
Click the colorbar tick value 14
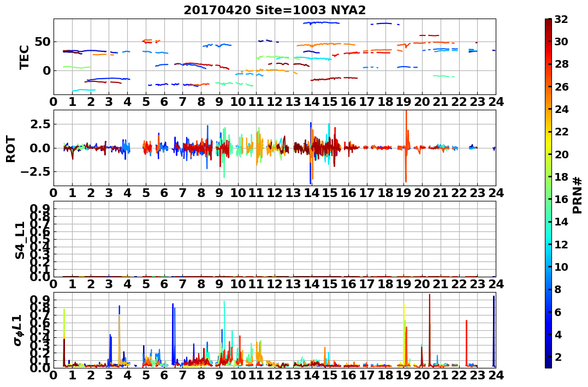click(x=561, y=222)
